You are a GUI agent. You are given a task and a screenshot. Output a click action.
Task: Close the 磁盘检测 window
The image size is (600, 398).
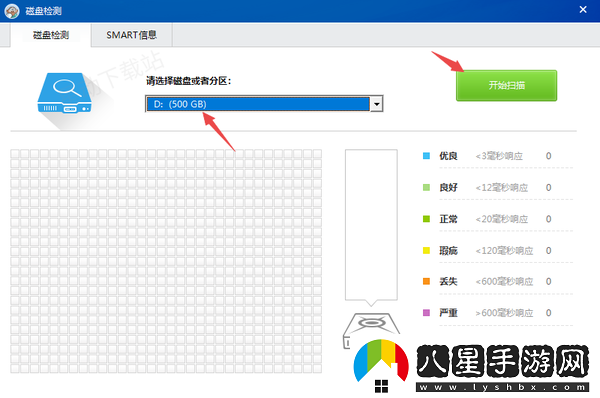pyautogui.click(x=583, y=10)
